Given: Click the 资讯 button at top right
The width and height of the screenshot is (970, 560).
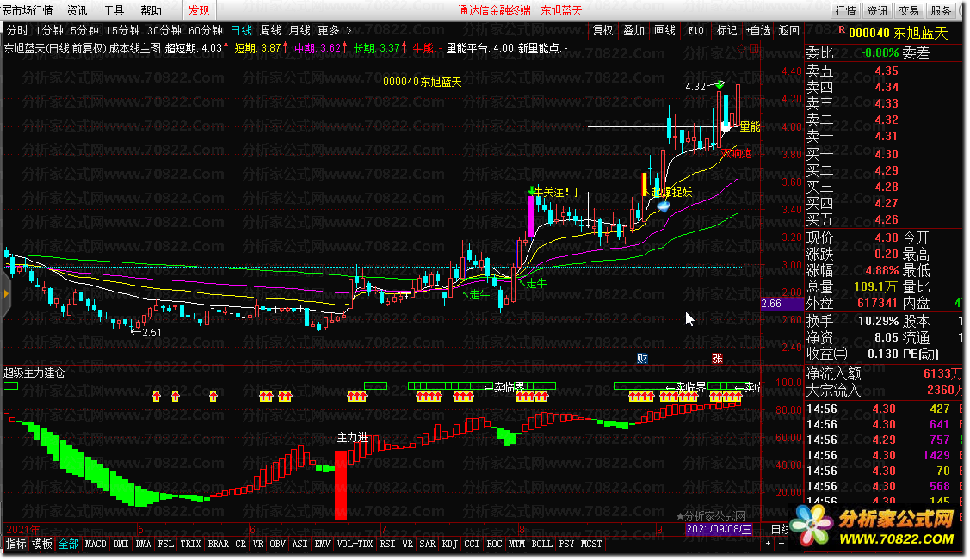Looking at the screenshot, I should click(x=876, y=10).
